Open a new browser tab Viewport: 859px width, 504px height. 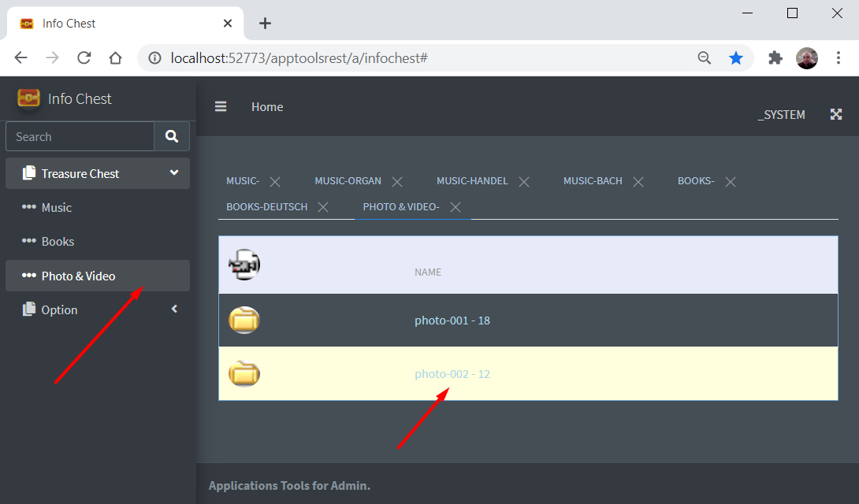tap(265, 23)
